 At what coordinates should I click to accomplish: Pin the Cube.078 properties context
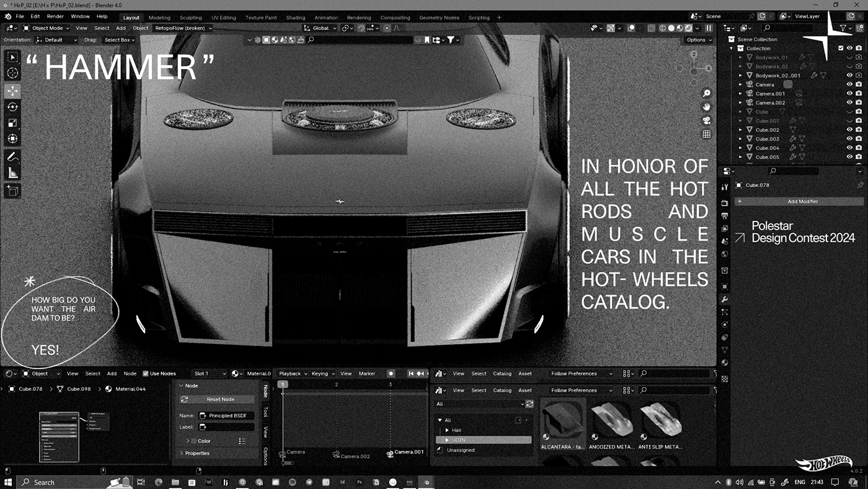point(859,185)
